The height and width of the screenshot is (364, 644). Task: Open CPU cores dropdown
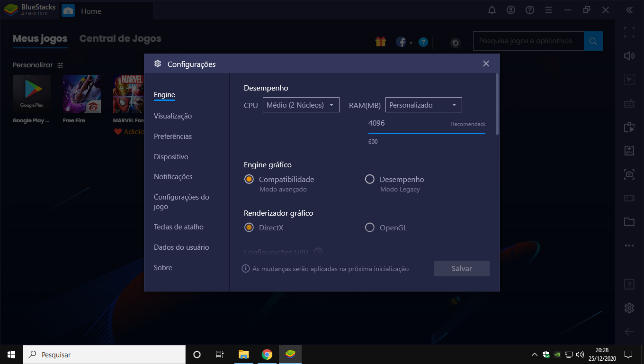click(301, 105)
